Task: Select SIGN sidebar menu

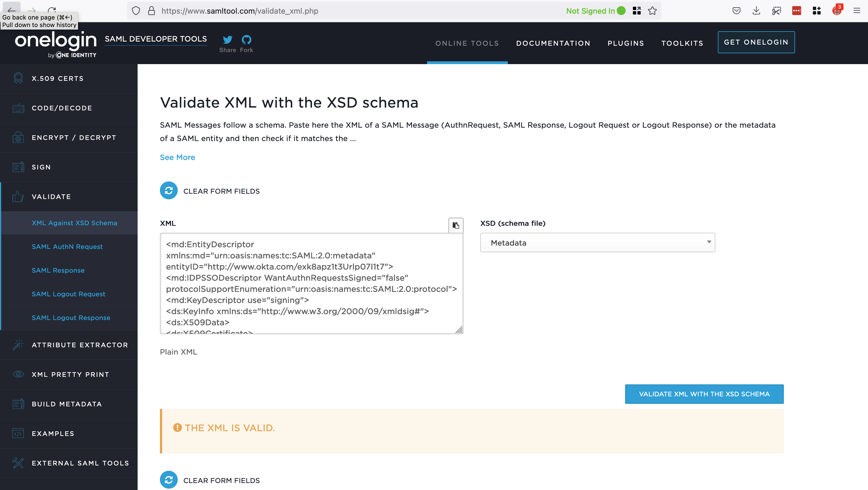Action: point(69,167)
